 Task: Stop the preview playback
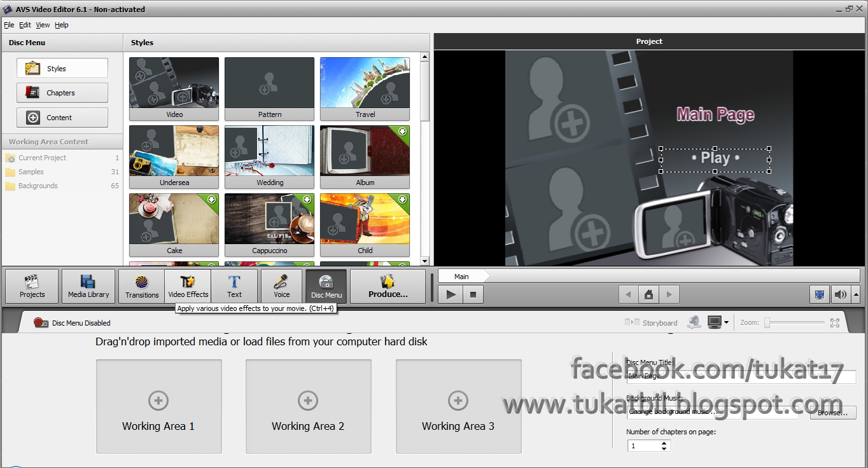[x=473, y=294]
